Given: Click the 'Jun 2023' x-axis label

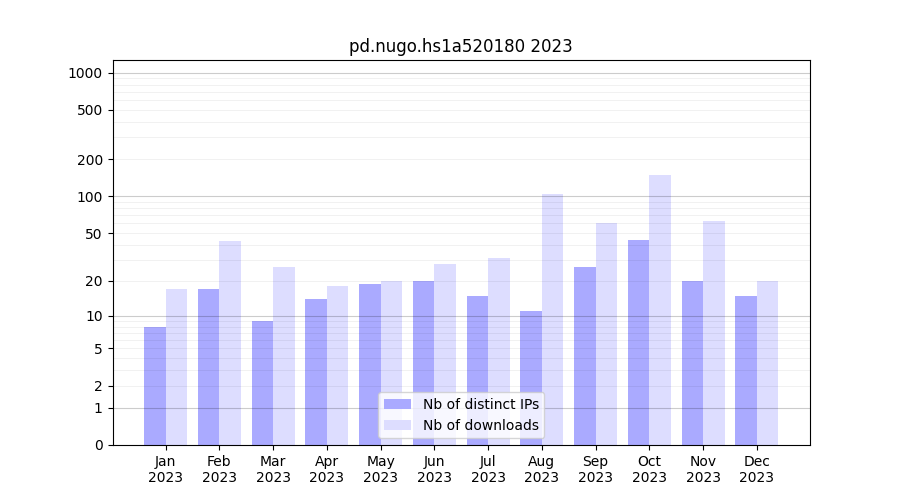Looking at the screenshot, I should (434, 469).
